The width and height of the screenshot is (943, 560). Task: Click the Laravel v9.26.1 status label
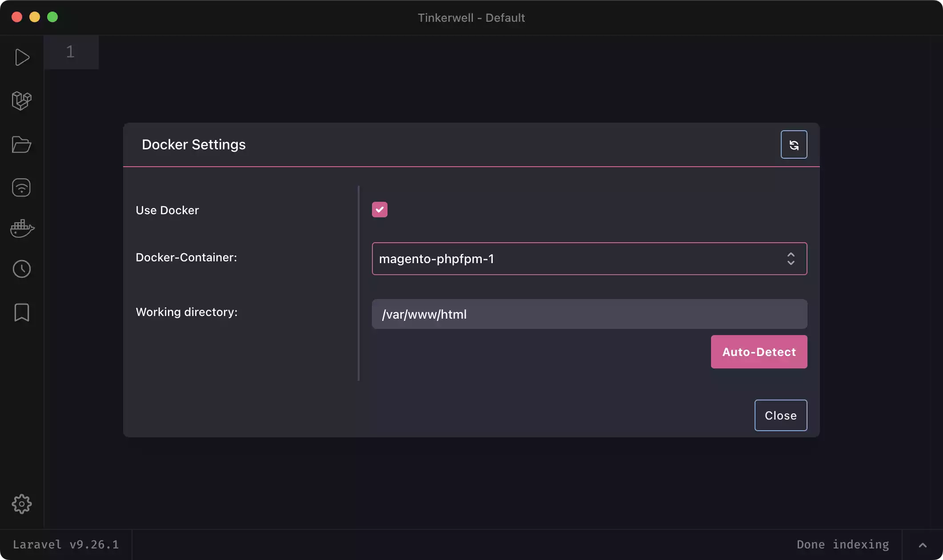[66, 545]
